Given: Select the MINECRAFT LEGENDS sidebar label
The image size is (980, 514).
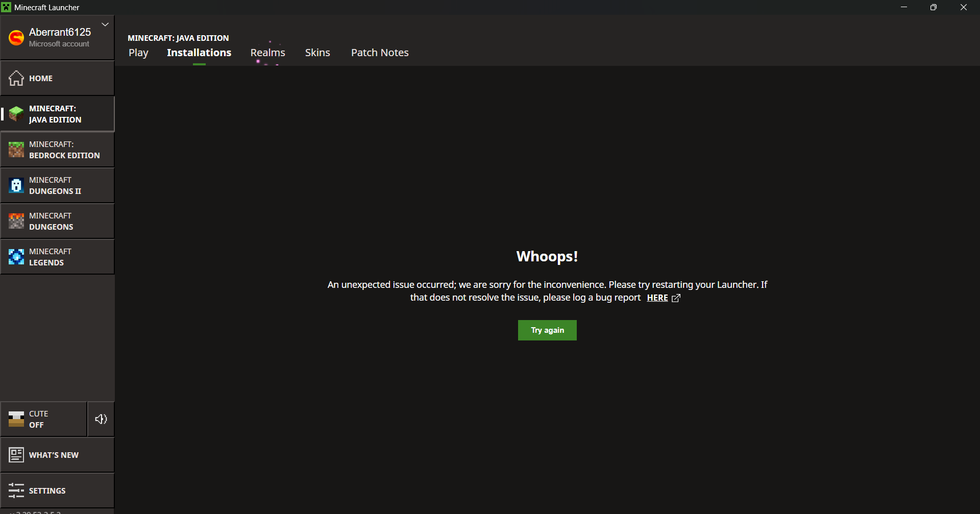Looking at the screenshot, I should tap(50, 257).
